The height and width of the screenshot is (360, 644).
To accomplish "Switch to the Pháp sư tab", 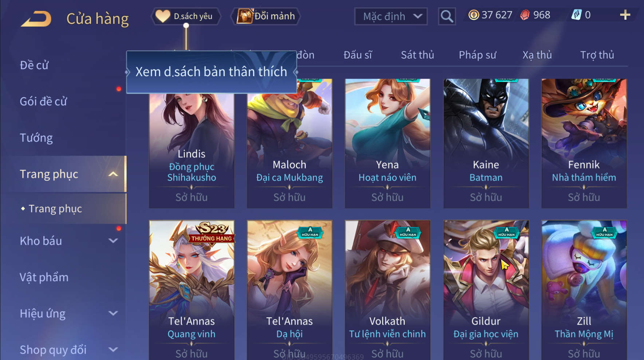I will [x=477, y=55].
